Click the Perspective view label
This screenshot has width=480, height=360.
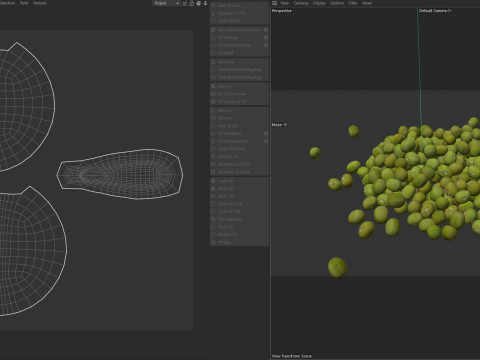[x=282, y=11]
